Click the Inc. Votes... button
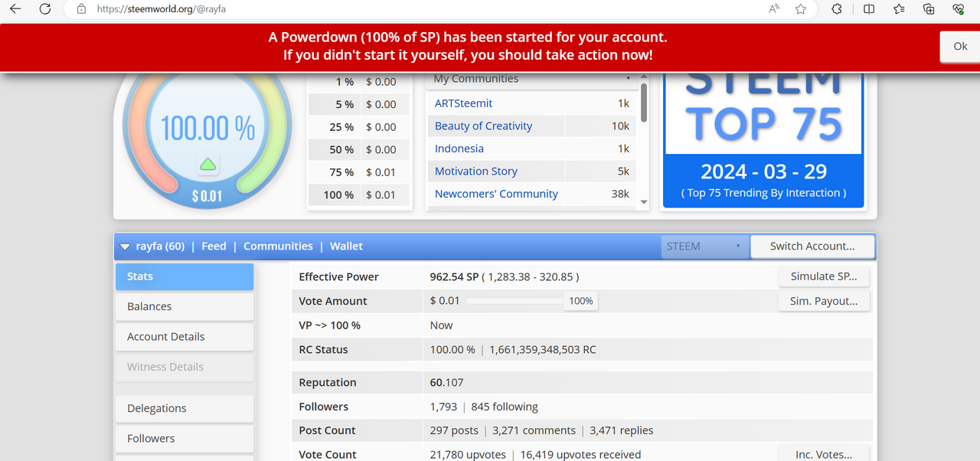Viewport: 980px width, 461px height. [824, 454]
